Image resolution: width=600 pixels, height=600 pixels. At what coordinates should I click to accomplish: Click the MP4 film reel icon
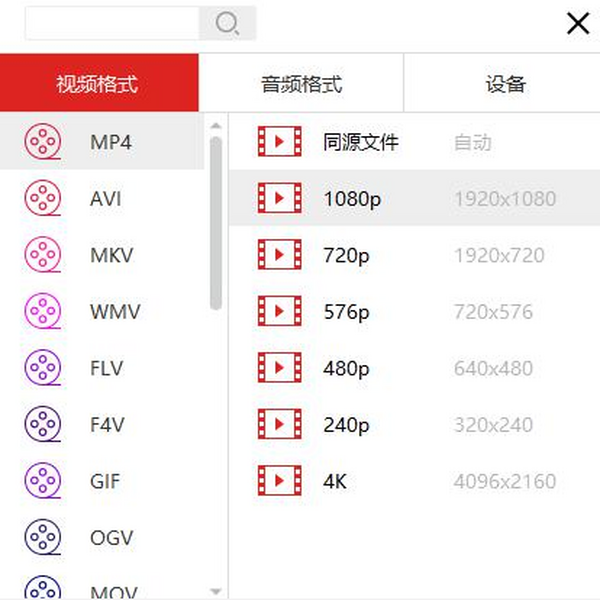tap(43, 142)
